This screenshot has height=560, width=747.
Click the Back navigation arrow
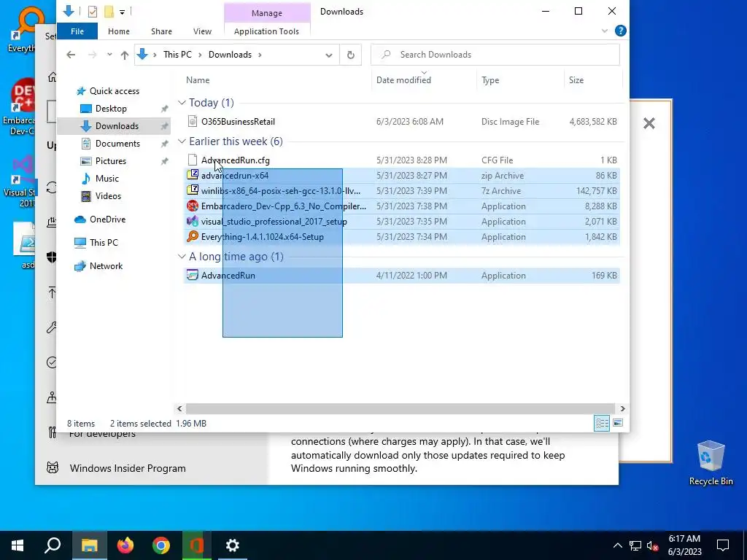coord(71,55)
